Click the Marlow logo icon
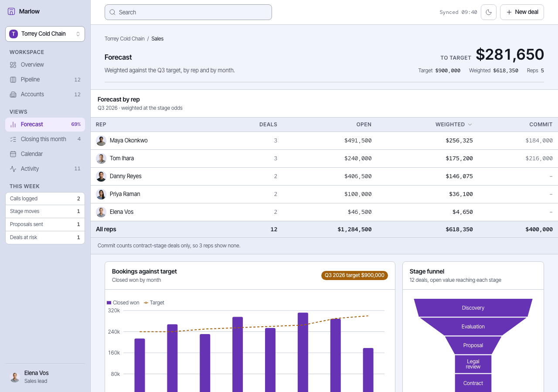The image size is (558, 392). click(x=11, y=11)
